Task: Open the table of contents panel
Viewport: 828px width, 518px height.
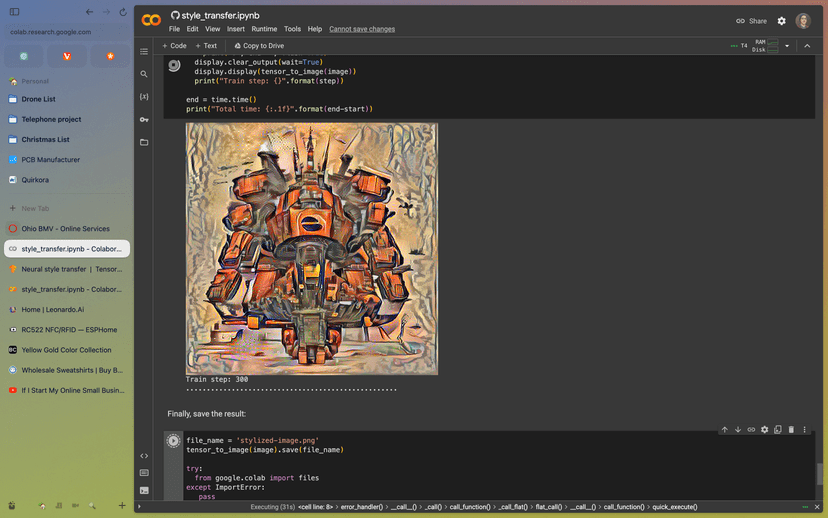Action: click(144, 51)
